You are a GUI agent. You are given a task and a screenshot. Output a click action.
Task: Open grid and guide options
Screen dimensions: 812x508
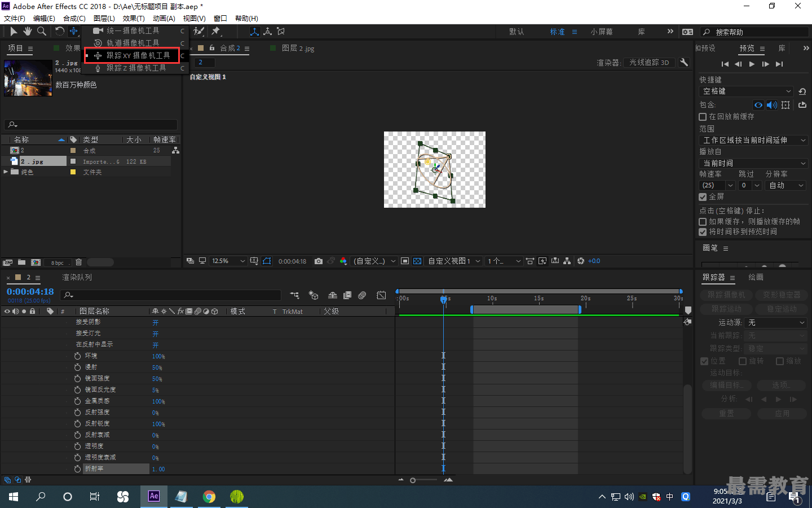(x=254, y=261)
